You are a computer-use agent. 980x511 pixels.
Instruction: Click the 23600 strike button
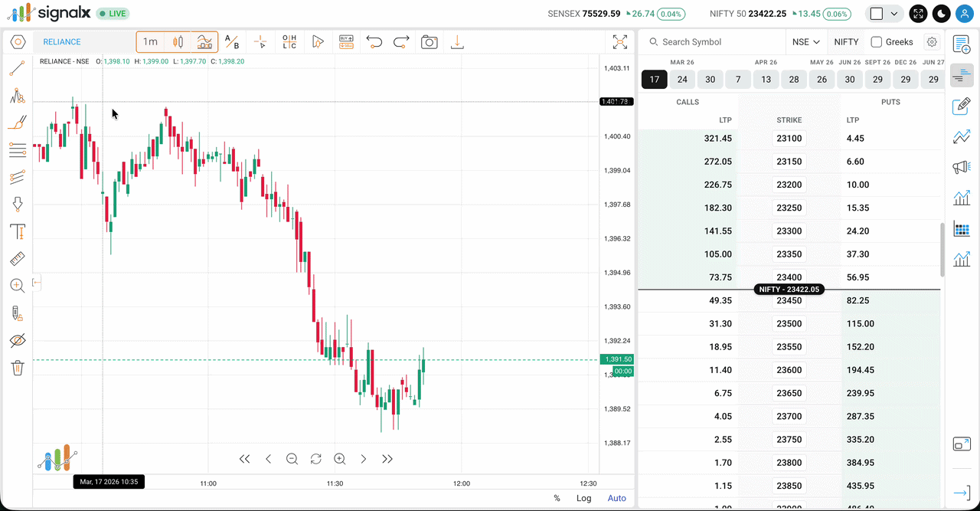789,370
